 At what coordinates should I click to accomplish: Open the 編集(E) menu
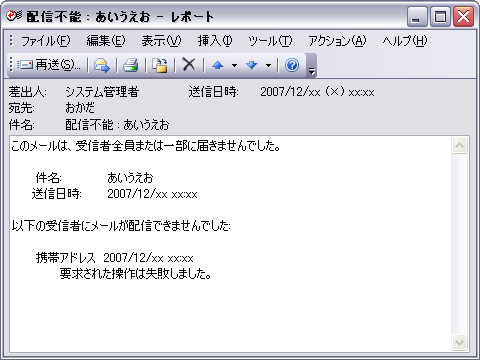[106, 41]
